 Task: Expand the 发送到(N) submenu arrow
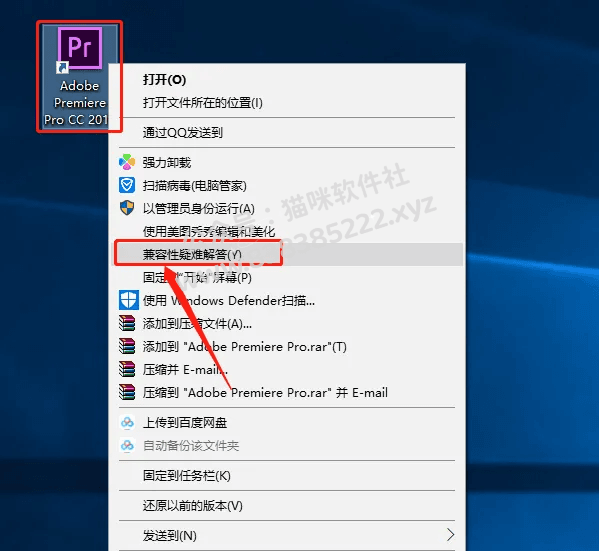[450, 535]
